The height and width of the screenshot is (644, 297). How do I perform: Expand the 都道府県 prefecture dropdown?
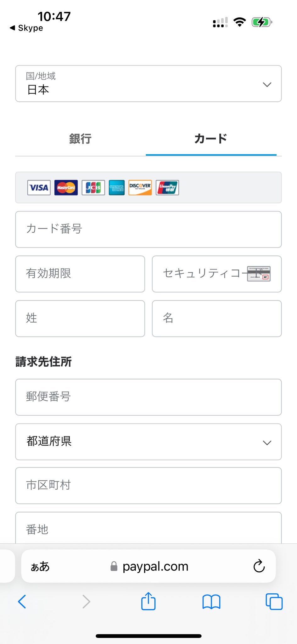(148, 442)
